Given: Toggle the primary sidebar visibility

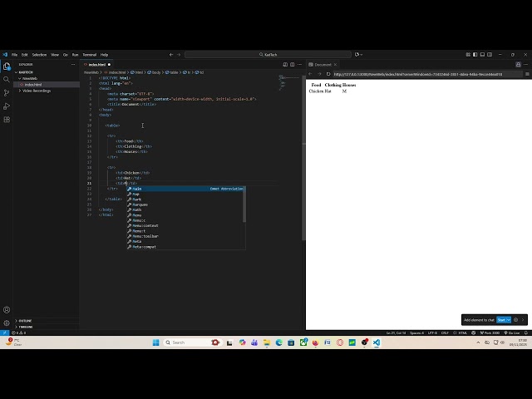Looking at the screenshot, I should pyautogui.click(x=475, y=54).
